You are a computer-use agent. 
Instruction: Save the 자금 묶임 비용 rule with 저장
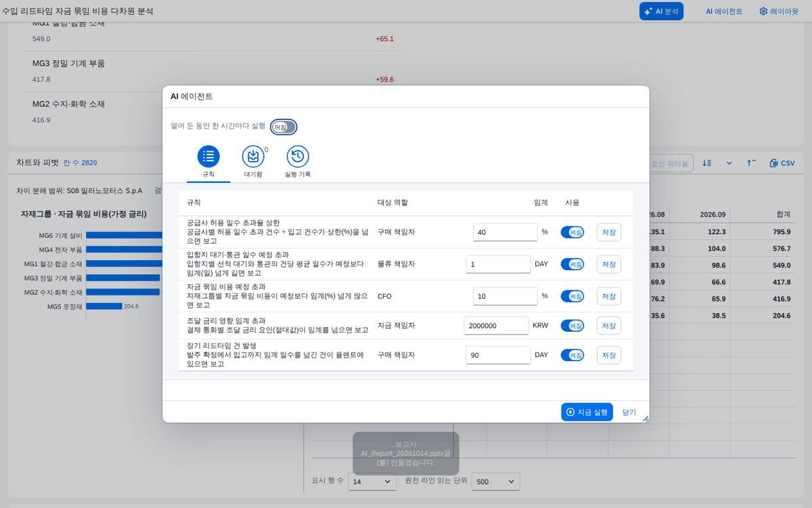[609, 296]
